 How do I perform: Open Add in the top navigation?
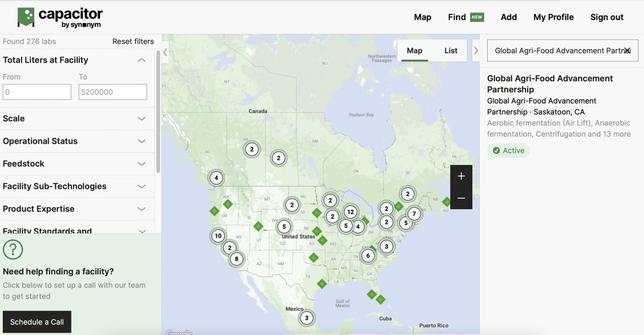tap(509, 17)
